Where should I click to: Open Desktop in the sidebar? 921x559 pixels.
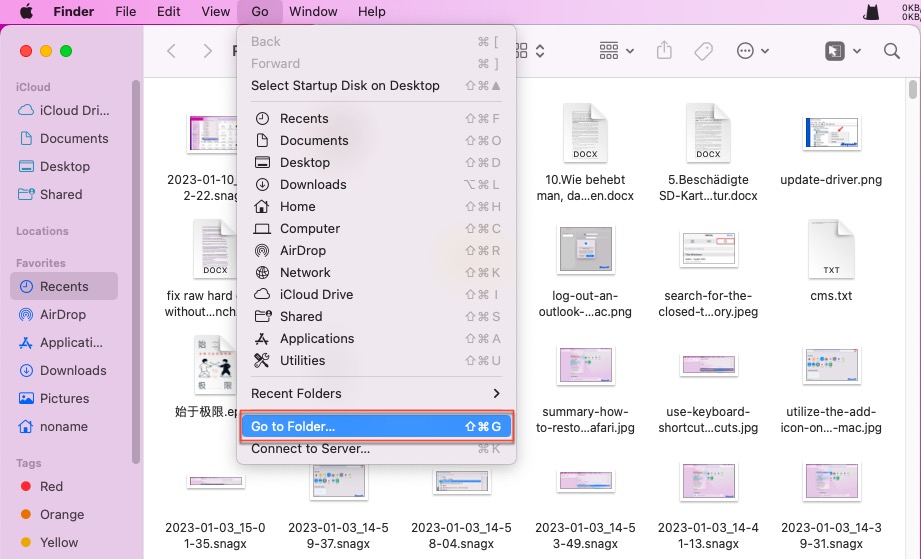click(64, 167)
